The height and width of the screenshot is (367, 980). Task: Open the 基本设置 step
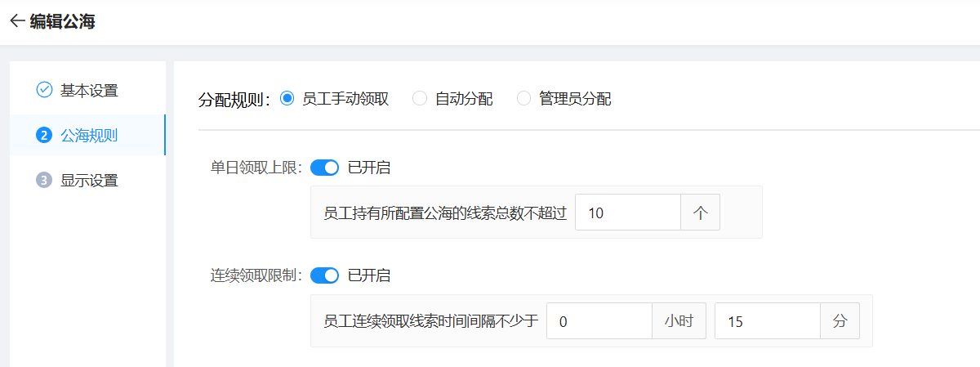[x=89, y=90]
